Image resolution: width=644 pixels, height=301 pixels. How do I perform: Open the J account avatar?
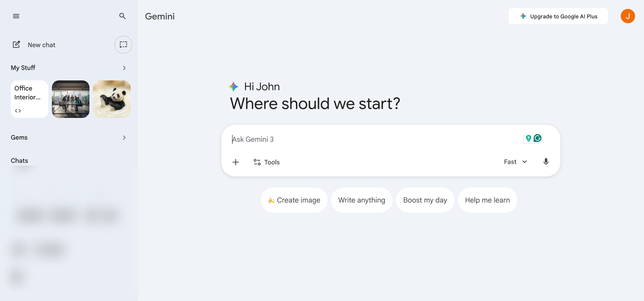(627, 16)
